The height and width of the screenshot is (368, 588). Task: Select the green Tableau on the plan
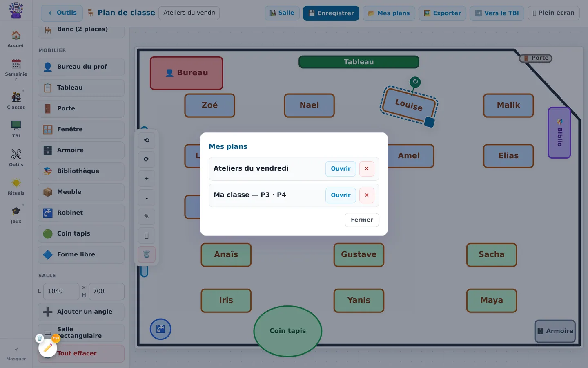[359, 62]
